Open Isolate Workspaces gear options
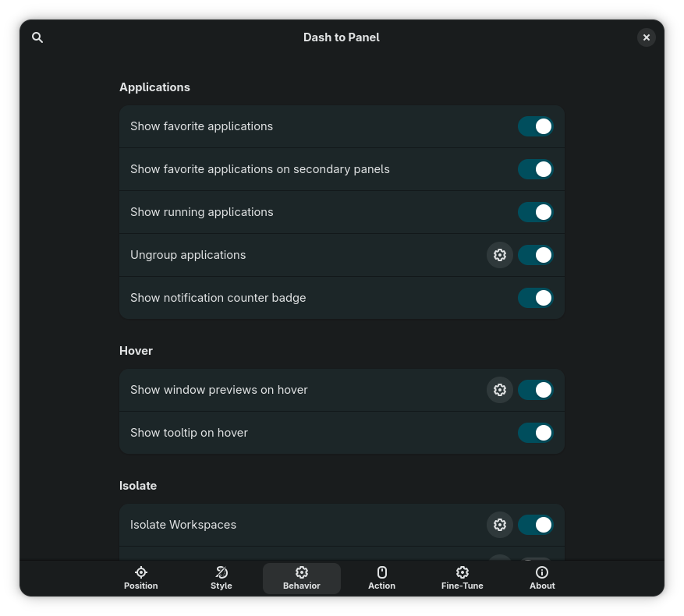The image size is (684, 616). [500, 525]
